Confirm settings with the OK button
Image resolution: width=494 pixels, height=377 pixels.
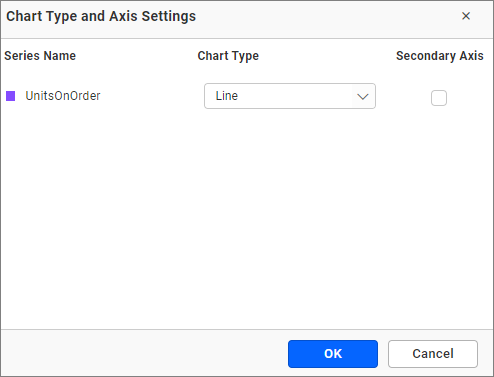tap(333, 354)
